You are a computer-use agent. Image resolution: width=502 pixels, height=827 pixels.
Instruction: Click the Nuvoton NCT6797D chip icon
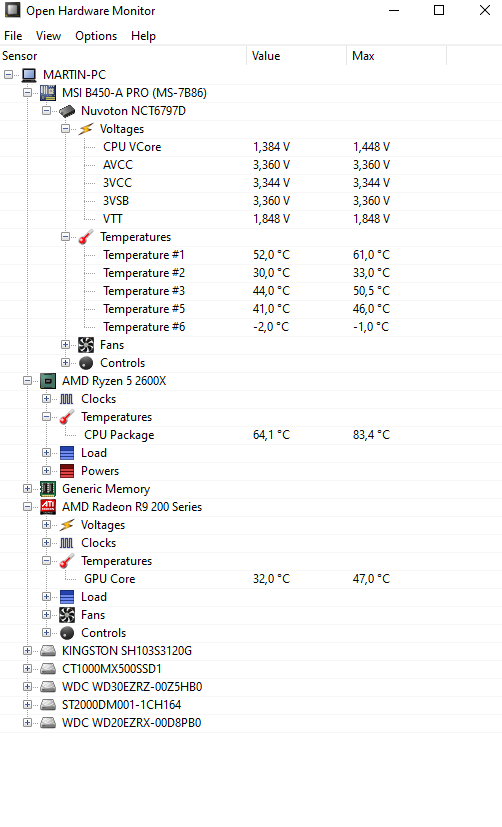click(x=67, y=111)
